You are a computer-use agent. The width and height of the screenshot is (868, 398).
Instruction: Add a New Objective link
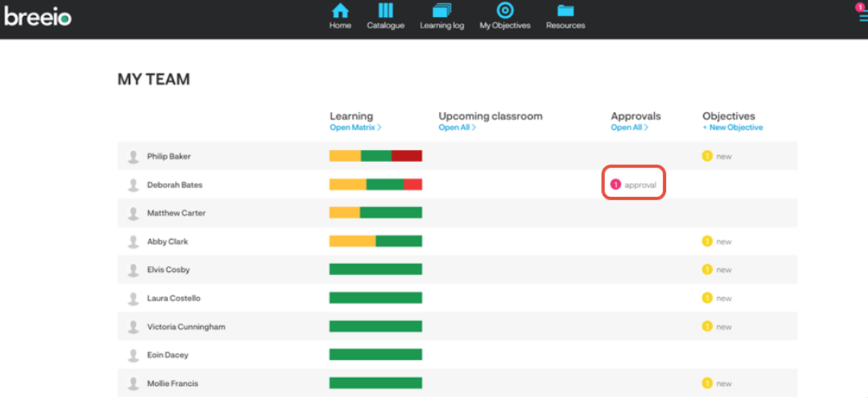coord(732,127)
